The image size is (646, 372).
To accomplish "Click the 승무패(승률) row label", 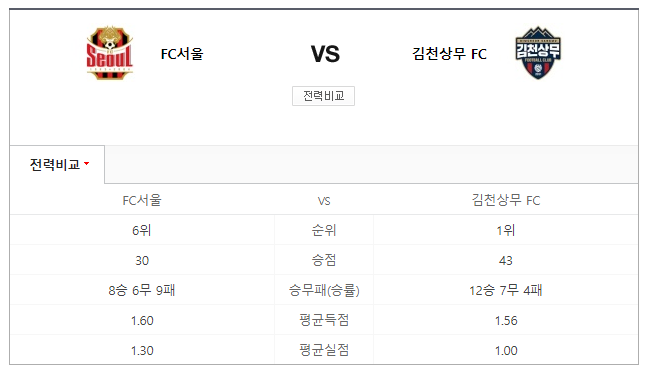I will (x=324, y=290).
